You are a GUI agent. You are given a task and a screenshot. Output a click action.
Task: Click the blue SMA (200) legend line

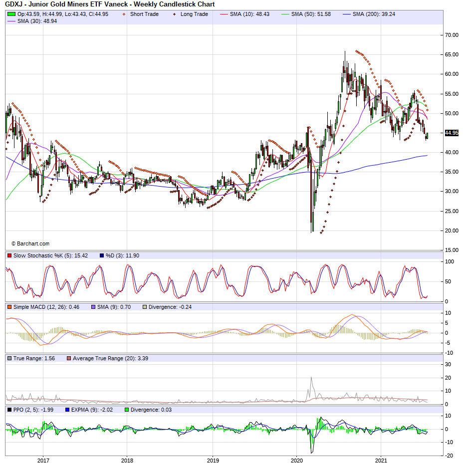347,14
